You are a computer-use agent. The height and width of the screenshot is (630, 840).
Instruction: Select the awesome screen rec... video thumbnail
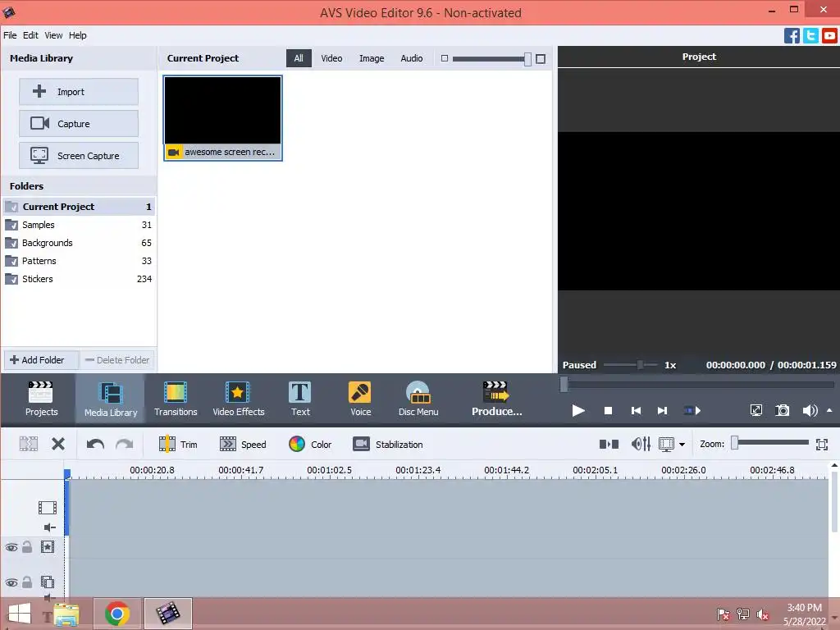tap(223, 118)
